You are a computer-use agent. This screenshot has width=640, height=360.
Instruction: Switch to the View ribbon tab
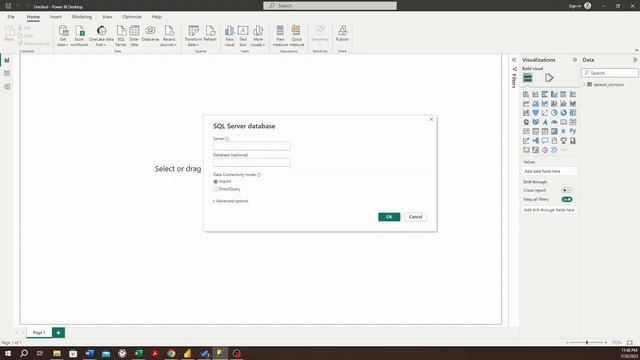[107, 17]
